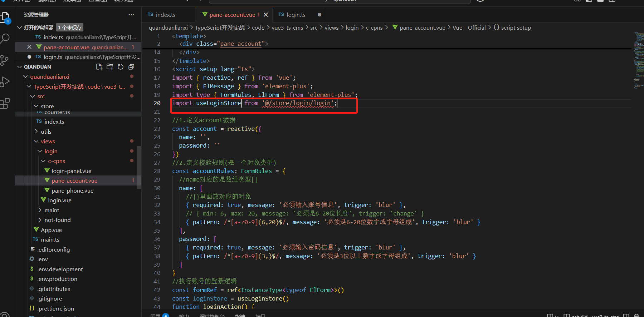Open index.ts under store folder
The image size is (644, 317).
coord(78,122)
